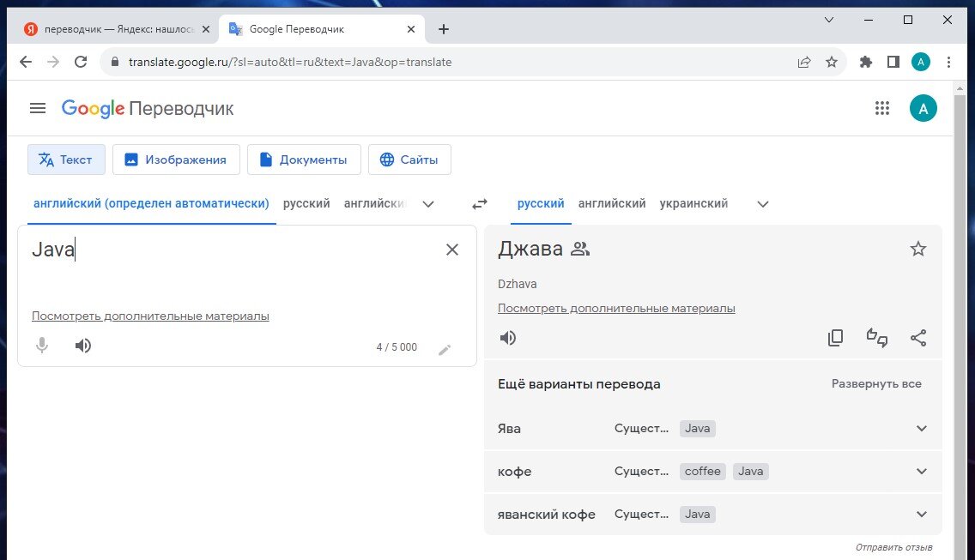975x560 pixels.
Task: Open the pencil handwriting input tool
Action: 444,349
